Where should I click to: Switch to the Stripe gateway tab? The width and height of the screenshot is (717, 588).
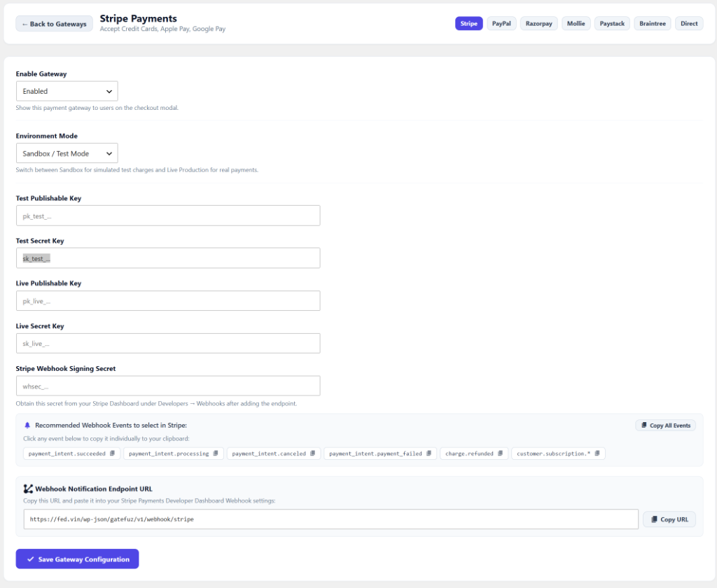468,23
